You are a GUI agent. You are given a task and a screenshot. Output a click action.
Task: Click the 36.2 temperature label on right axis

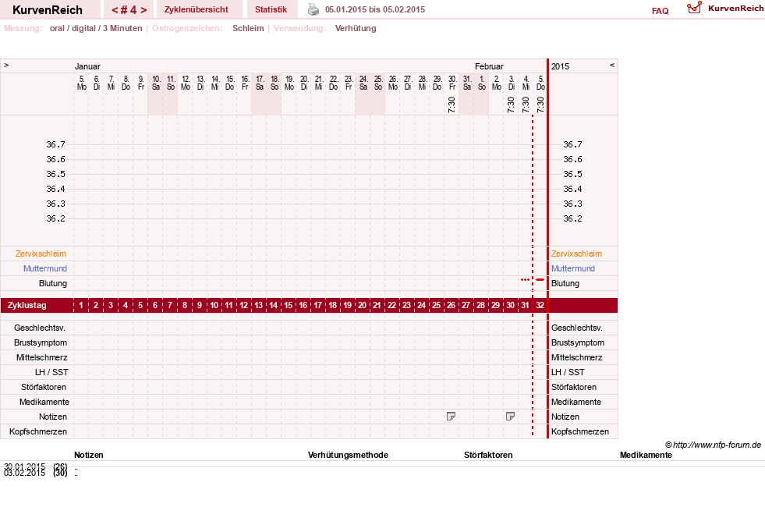tap(572, 218)
